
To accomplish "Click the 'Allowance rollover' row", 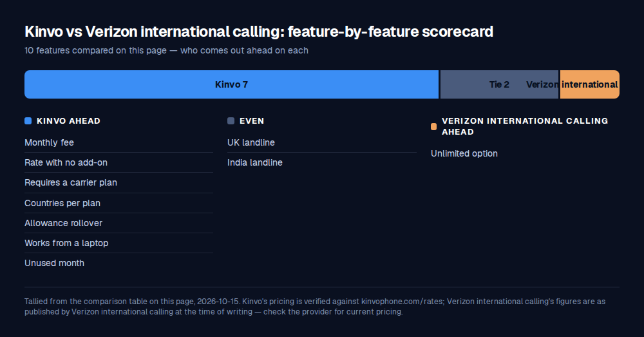I will (x=118, y=223).
